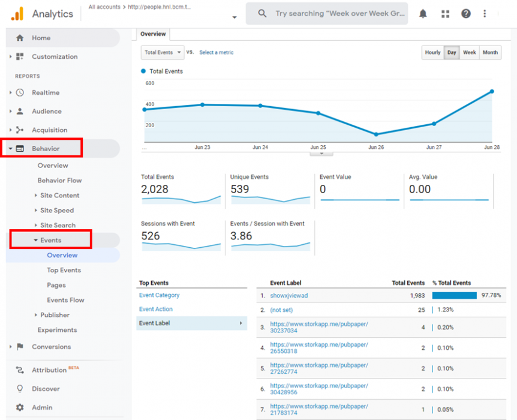The width and height of the screenshot is (517, 420).
Task: Open the three-dot options menu
Action: coord(485,13)
